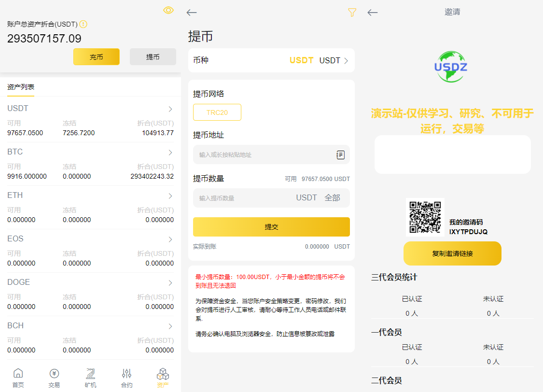Open the Home tab icon
The height and width of the screenshot is (392, 543).
18,377
